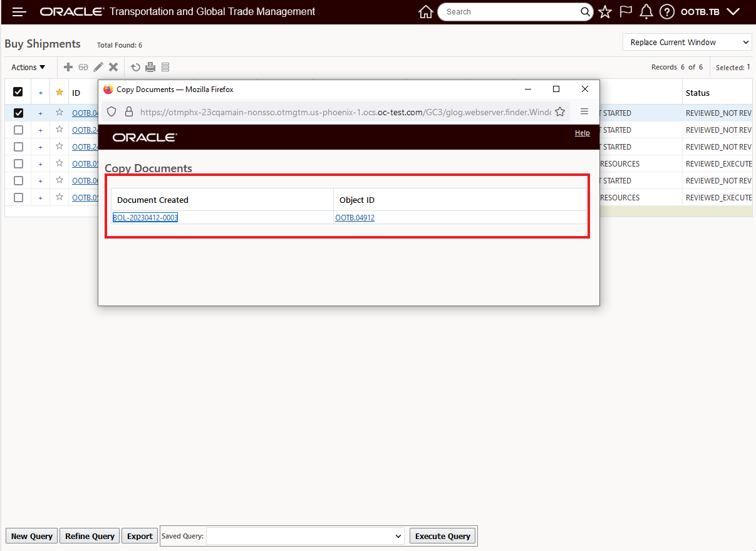Expand the OOTB.04 row plus sign
The image size is (756, 551).
[41, 113]
